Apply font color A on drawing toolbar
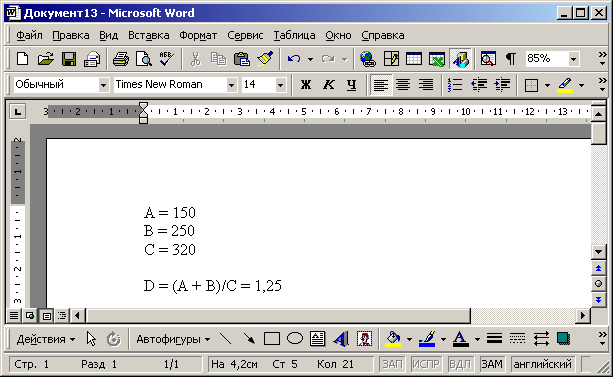613x377 pixels. (461, 339)
